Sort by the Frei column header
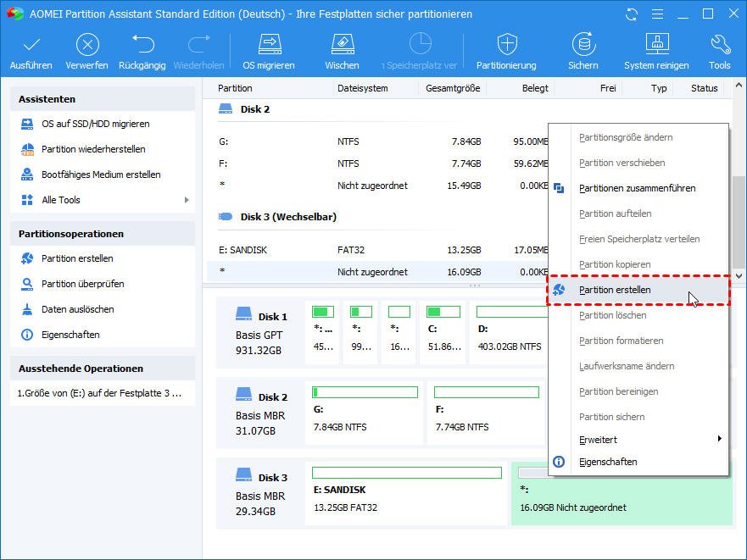Viewport: 747px width, 560px height. 608,88
